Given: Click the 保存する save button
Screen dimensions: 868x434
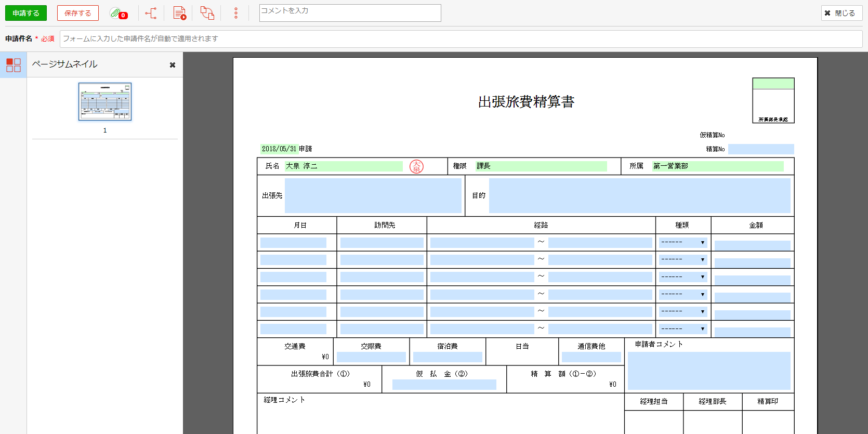Looking at the screenshot, I should pos(78,13).
